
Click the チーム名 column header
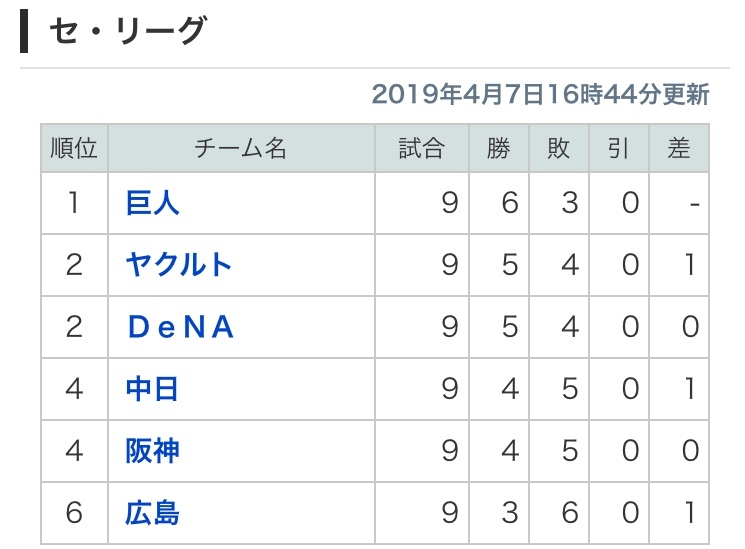(240, 148)
